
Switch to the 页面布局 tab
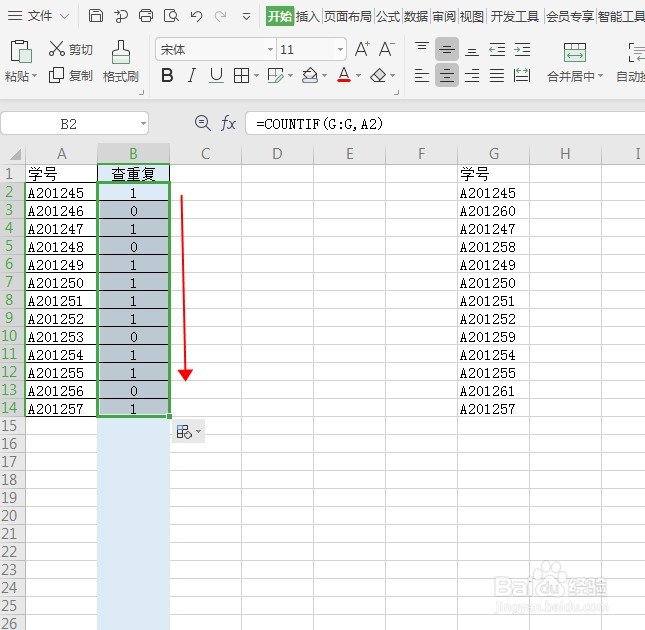[x=347, y=16]
